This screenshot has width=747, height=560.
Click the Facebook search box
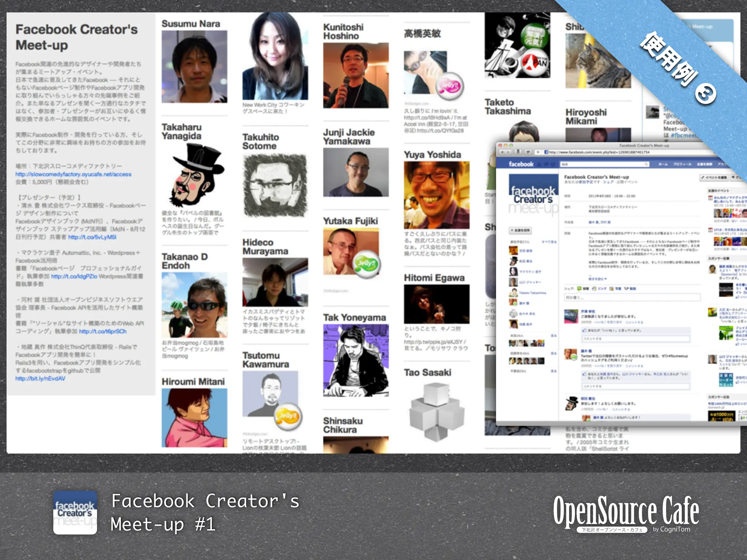(604, 164)
